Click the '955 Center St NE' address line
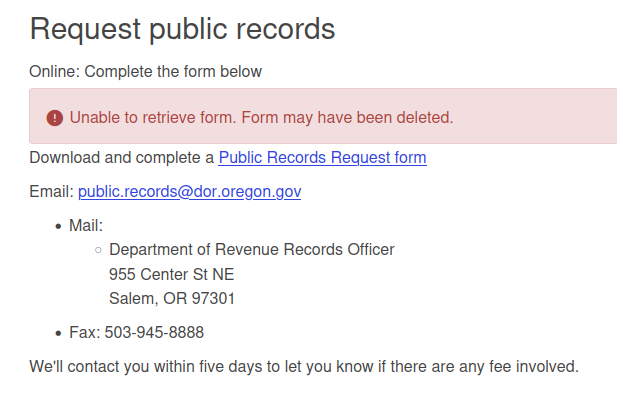617x395 pixels. [x=172, y=275]
